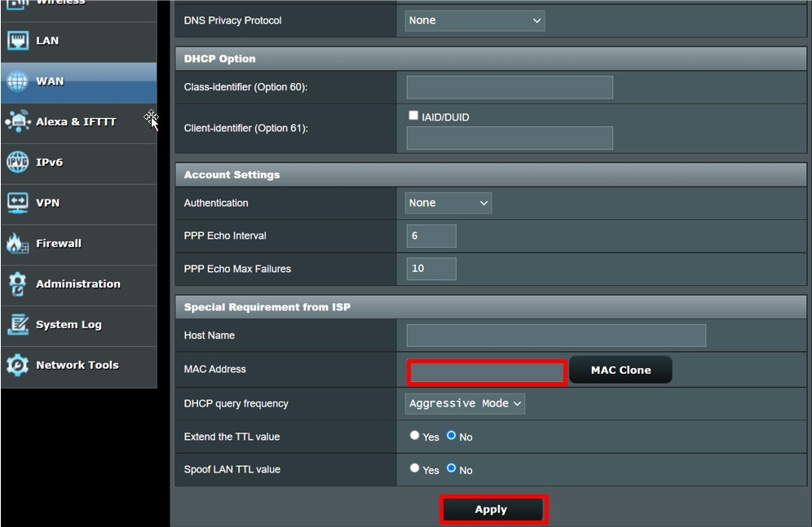Screen dimensions: 812x527
Task: Open Administration via its gear icon
Action: pyautogui.click(x=17, y=284)
